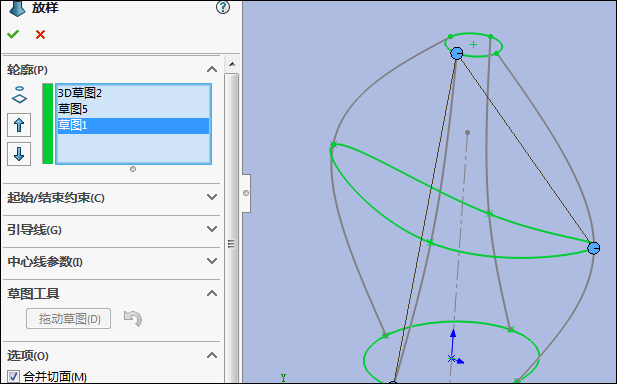Image resolution: width=617 pixels, height=384 pixels.
Task: Click the green plus center of the top circle
Action: (x=473, y=44)
